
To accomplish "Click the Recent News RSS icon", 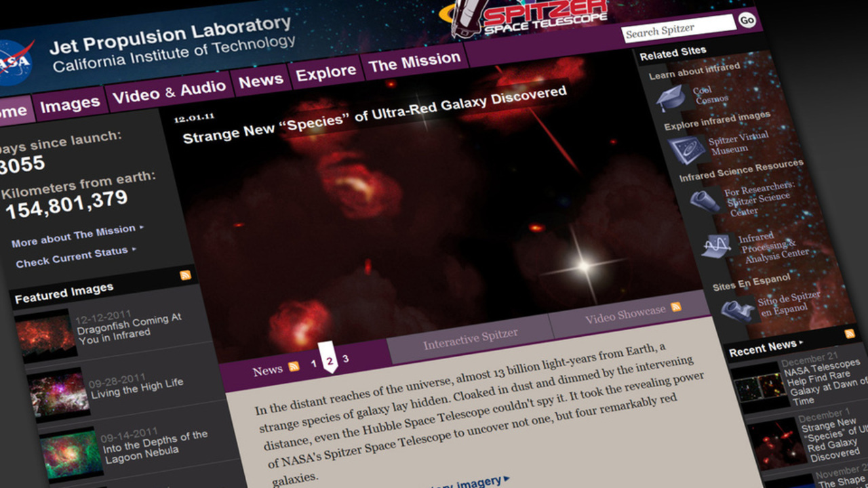I will [849, 333].
